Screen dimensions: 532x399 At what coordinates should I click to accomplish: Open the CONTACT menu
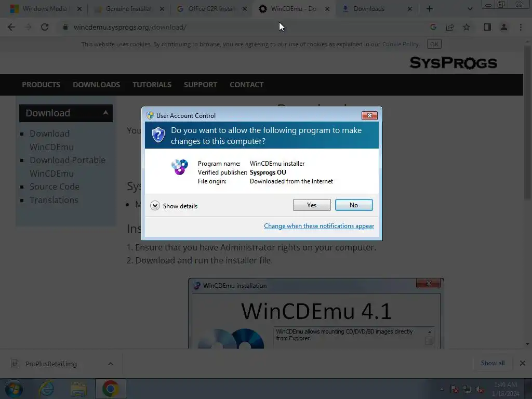click(x=247, y=85)
